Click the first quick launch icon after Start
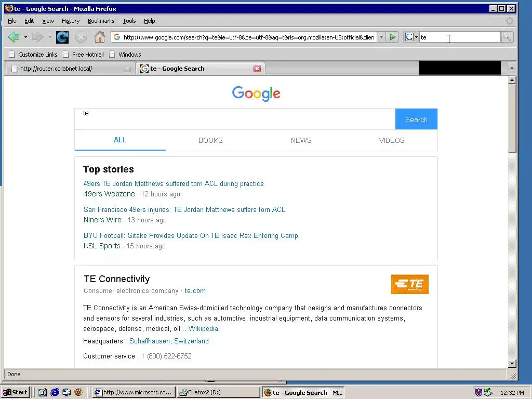 pyautogui.click(x=43, y=392)
